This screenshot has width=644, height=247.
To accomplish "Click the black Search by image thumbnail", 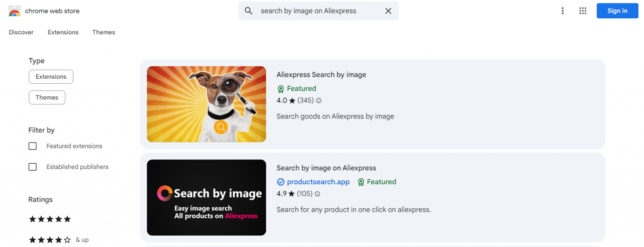I will tap(206, 198).
